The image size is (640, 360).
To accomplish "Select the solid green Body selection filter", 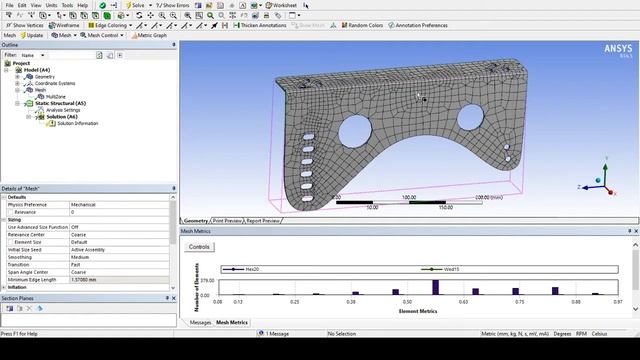I will 107,16.
